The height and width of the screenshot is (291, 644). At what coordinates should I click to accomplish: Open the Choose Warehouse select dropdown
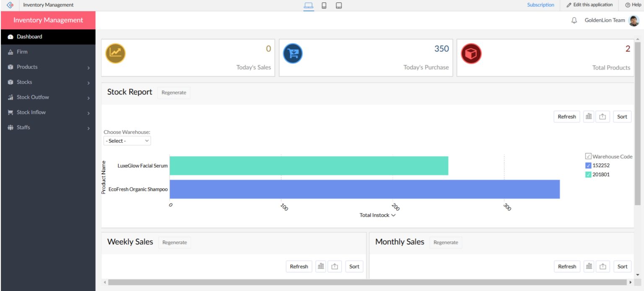coord(127,141)
